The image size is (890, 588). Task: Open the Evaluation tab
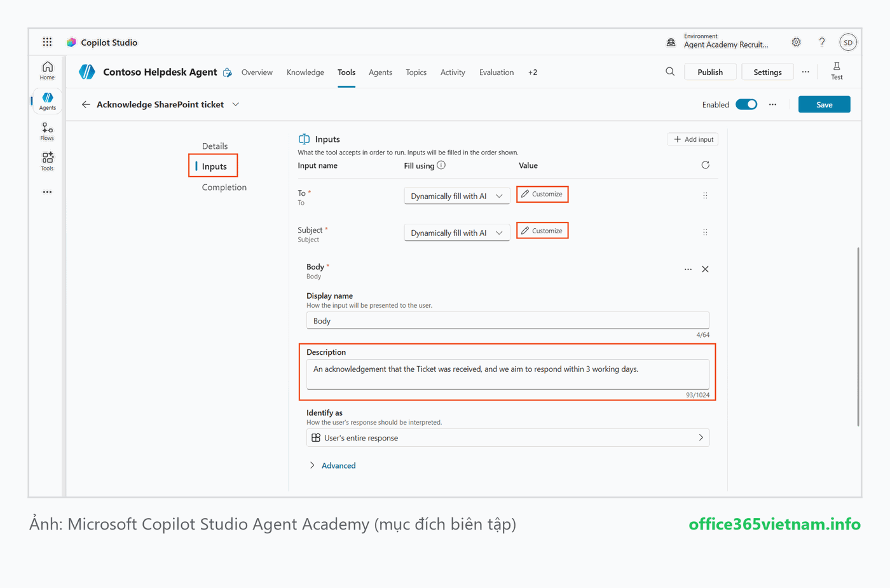coord(496,72)
